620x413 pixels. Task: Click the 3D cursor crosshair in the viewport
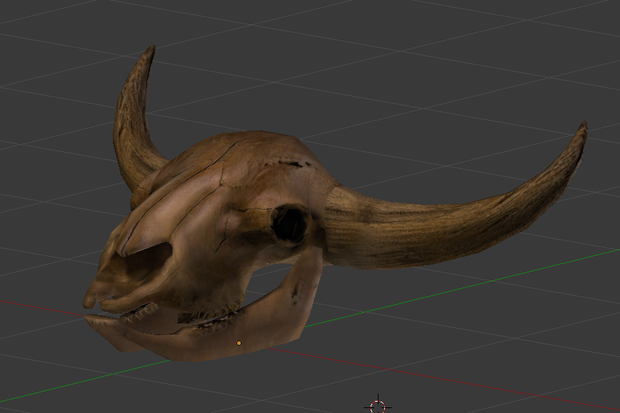click(x=378, y=406)
